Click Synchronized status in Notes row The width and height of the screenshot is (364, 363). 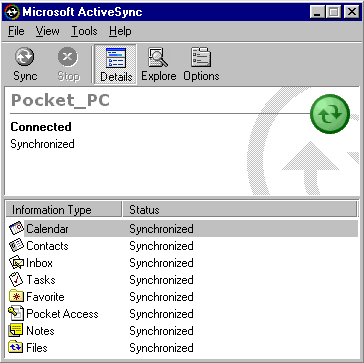[161, 331]
